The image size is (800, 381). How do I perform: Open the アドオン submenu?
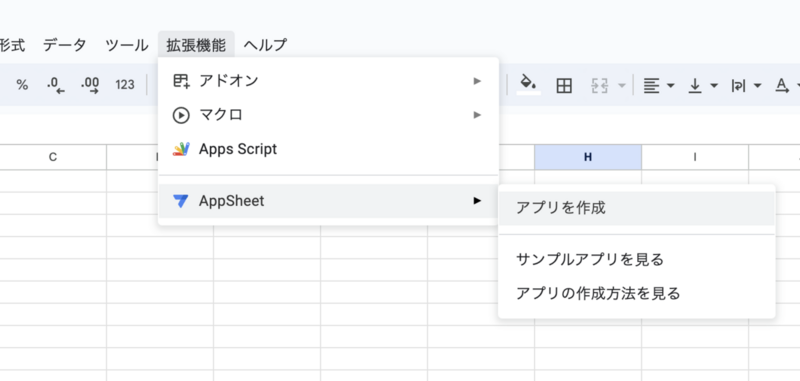328,81
